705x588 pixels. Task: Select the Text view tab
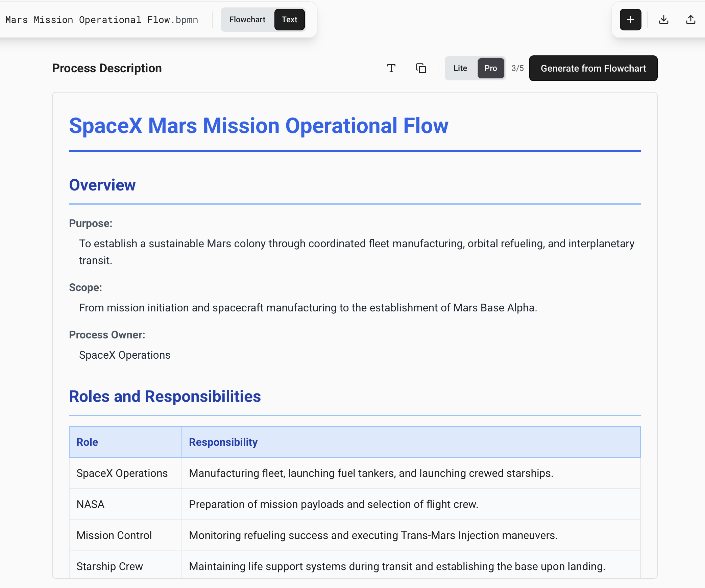[x=290, y=20]
